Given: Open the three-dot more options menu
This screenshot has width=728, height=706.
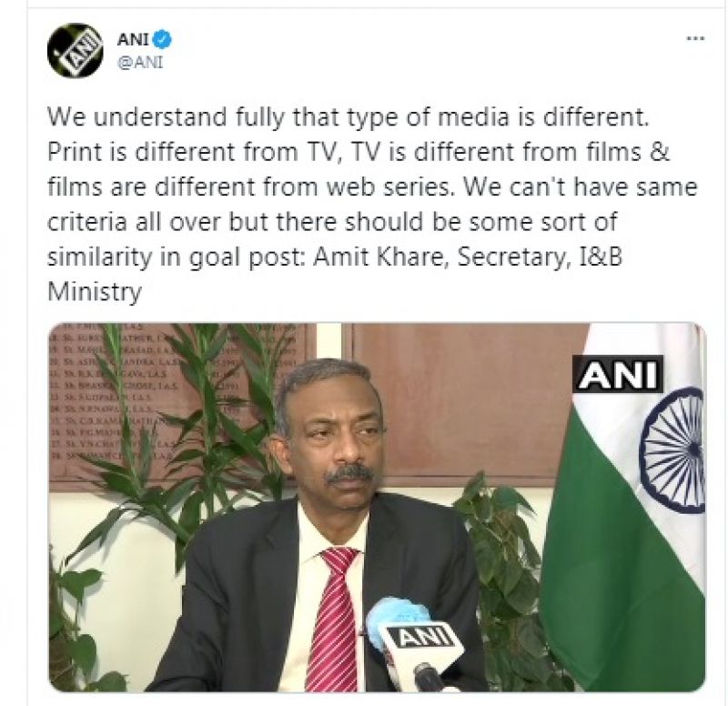Looking at the screenshot, I should [695, 39].
